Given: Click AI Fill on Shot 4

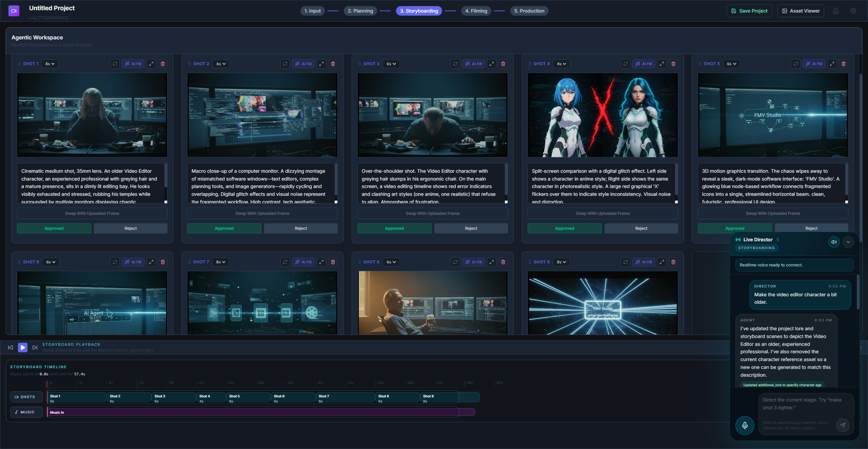Looking at the screenshot, I should 644,64.
